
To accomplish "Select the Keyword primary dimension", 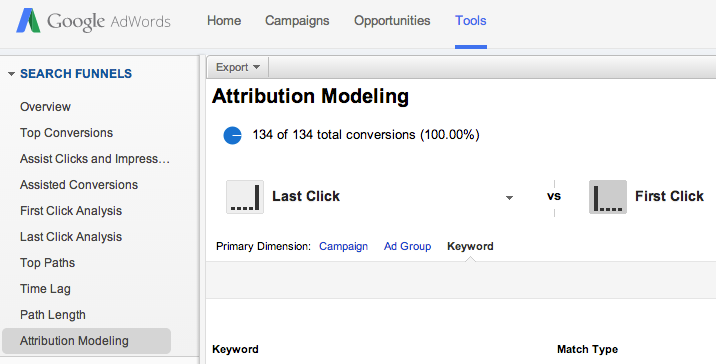I will coord(470,246).
